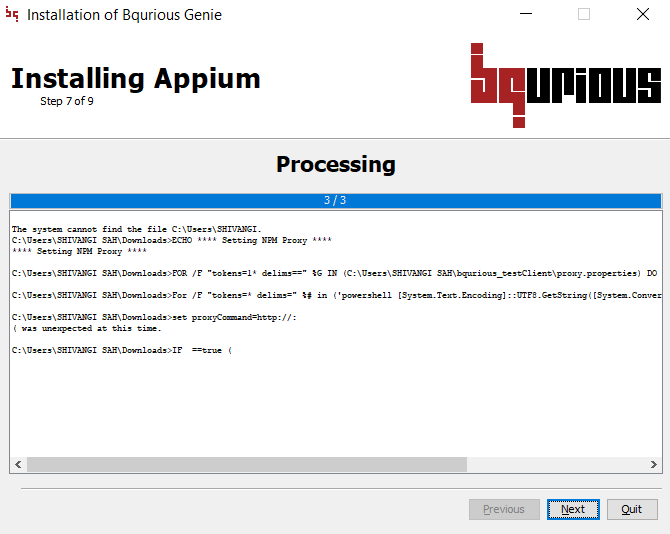The image size is (670, 534).
Task: Click the 3 / 3 progress bar
Action: point(336,200)
